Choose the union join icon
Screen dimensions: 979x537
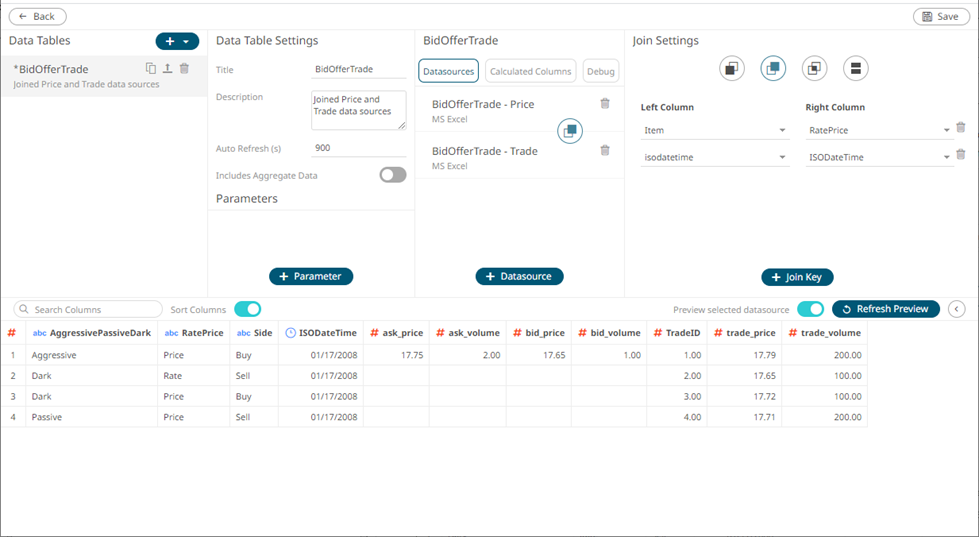tap(855, 69)
